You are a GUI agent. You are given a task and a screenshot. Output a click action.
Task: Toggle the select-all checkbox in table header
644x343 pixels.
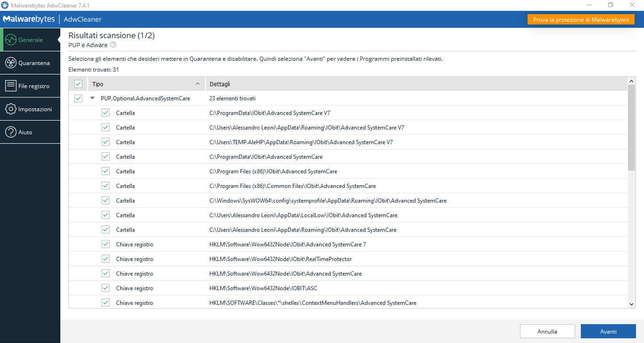pyautogui.click(x=78, y=84)
